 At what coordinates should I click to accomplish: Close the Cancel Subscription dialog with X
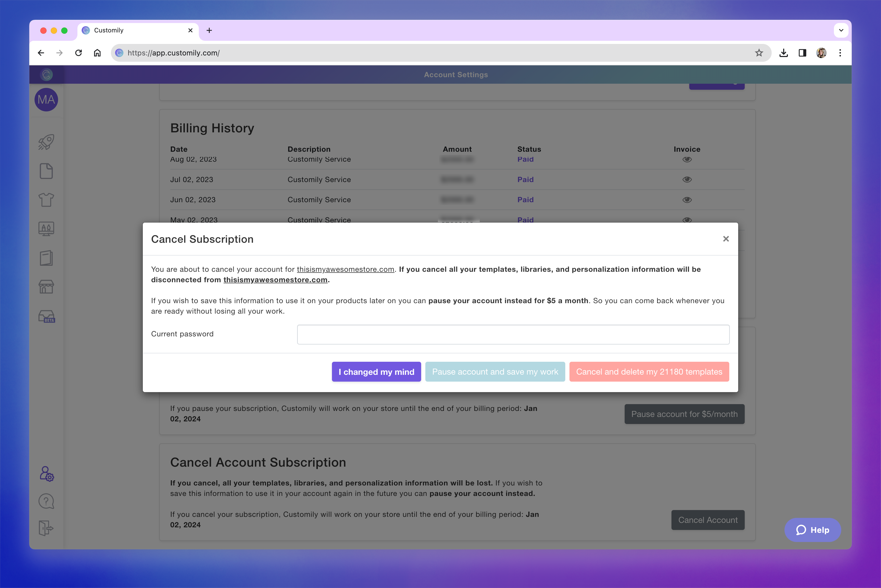tap(726, 239)
